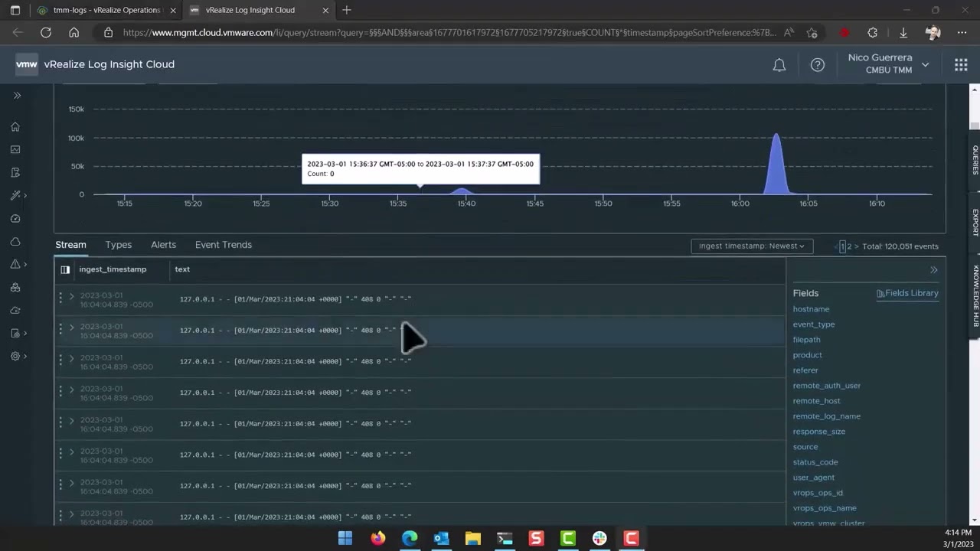Collapse the Fields panel with double chevron
Viewport: 980px width, 551px height.
tap(933, 270)
